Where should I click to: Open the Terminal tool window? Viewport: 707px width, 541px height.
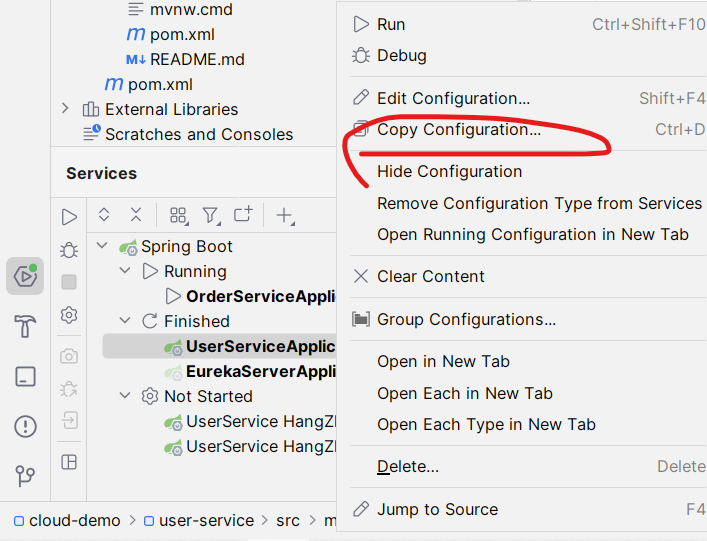click(25, 377)
